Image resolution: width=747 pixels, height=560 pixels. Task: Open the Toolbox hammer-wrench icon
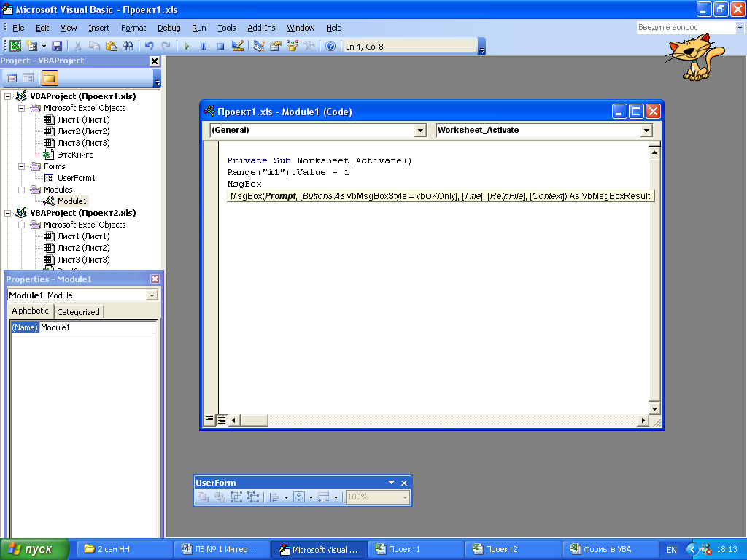(309, 46)
